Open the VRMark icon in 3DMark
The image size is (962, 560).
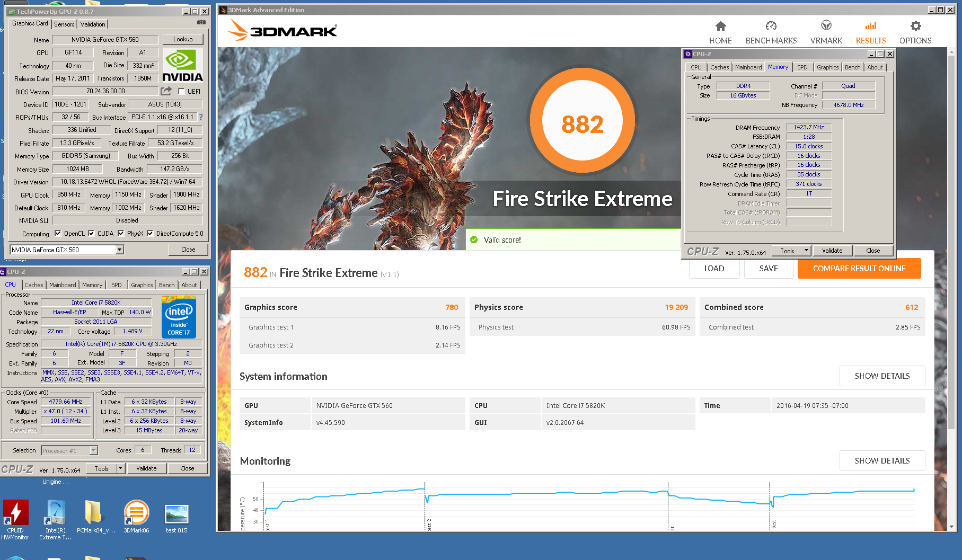826,25
